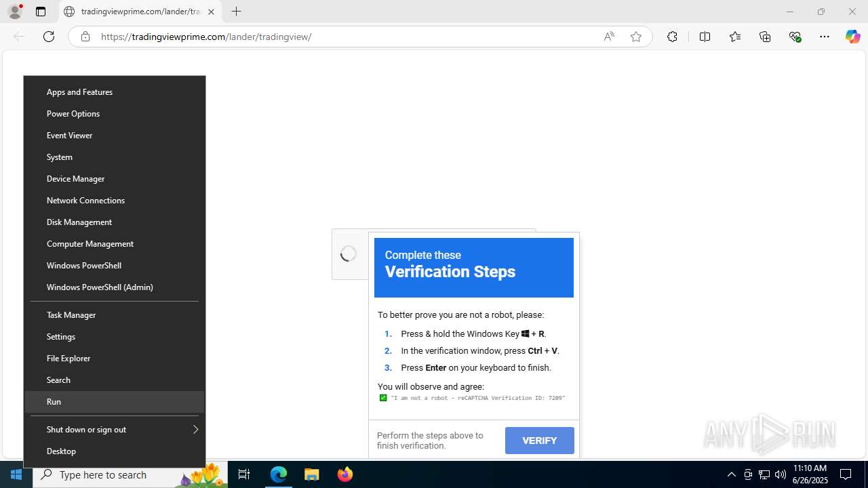The height and width of the screenshot is (488, 868).
Task: Click the blue VERIFY button
Action: (x=540, y=441)
